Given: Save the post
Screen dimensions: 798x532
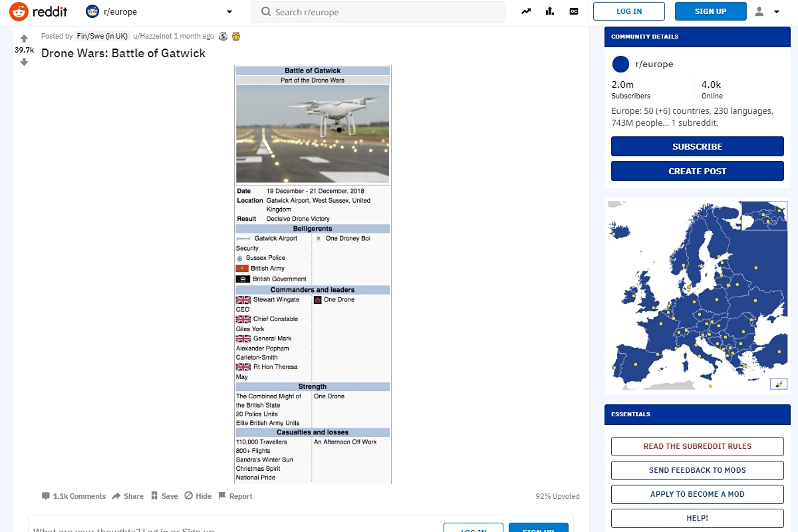Looking at the screenshot, I should click(164, 496).
